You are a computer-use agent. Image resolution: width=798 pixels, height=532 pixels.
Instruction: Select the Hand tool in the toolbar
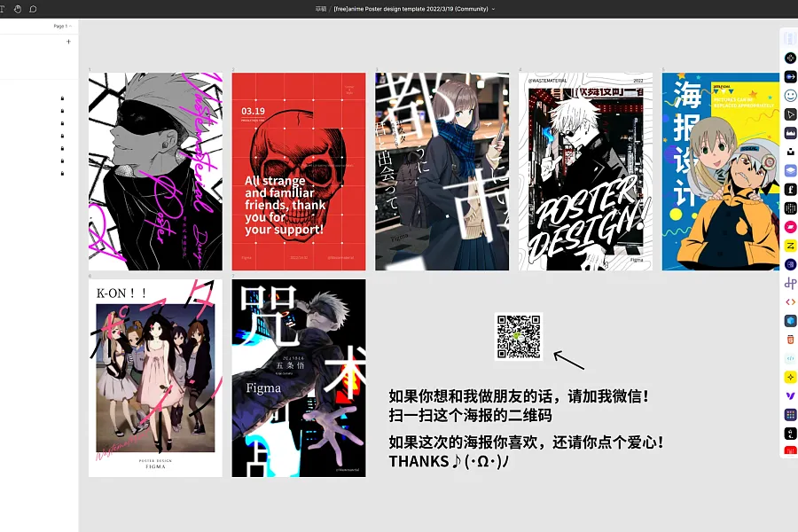click(x=18, y=9)
